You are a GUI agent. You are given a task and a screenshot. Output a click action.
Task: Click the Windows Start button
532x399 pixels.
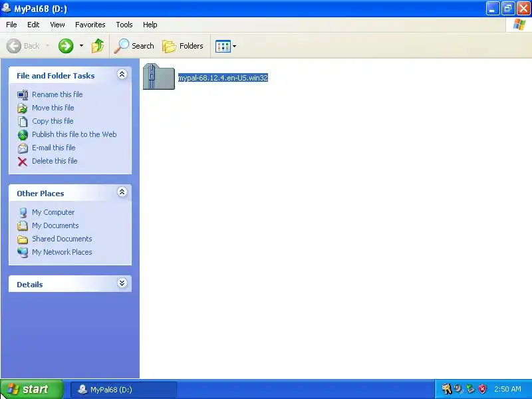coord(31,389)
